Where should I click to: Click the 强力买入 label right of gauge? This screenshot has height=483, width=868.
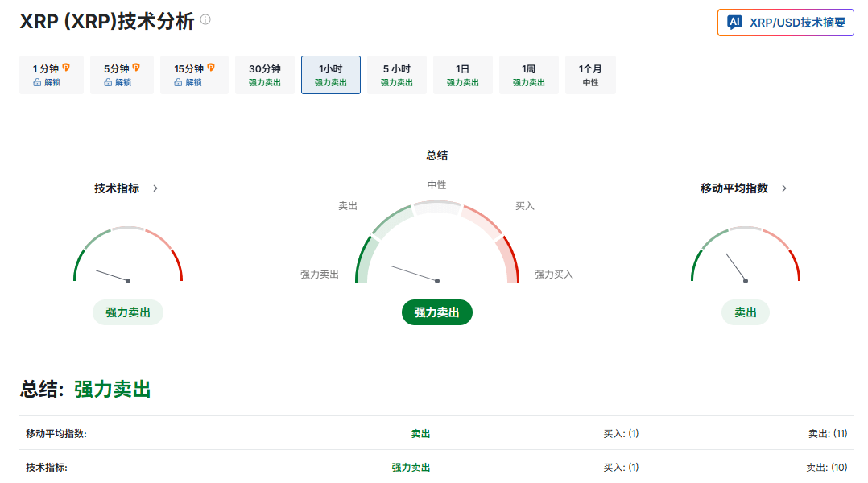tap(554, 275)
